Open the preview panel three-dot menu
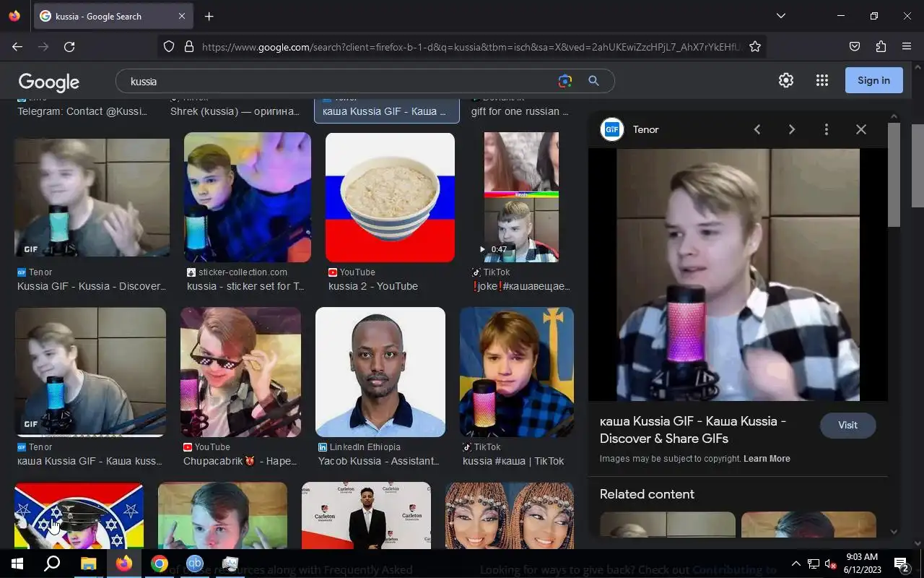Viewport: 924px width, 578px height. [827, 129]
